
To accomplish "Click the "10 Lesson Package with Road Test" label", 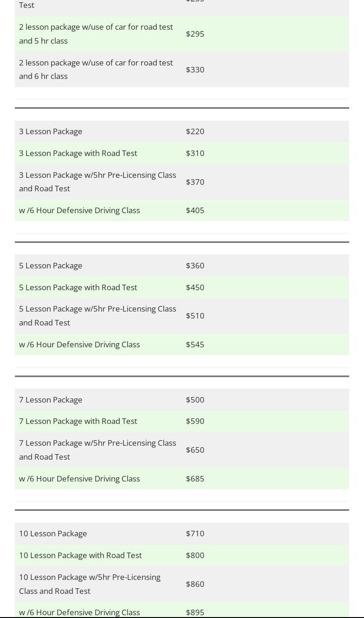I will (x=80, y=555).
